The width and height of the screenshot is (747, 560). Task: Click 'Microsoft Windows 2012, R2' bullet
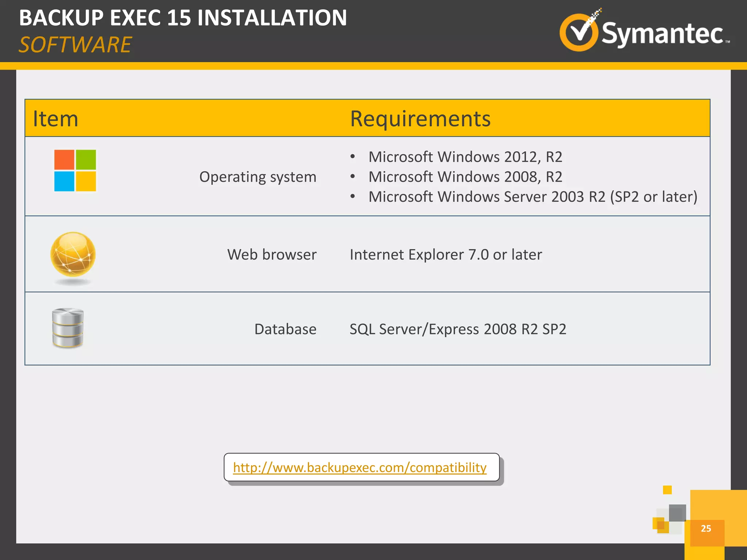tap(465, 157)
